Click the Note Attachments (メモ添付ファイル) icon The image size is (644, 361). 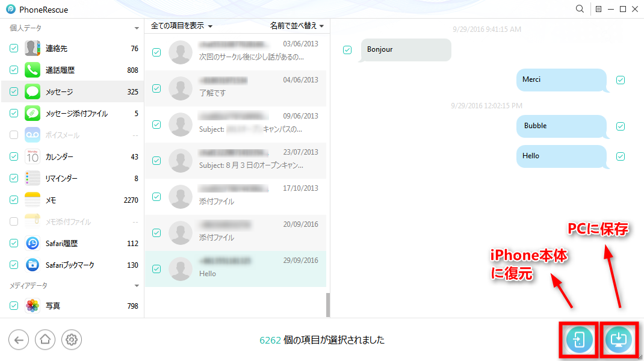pyautogui.click(x=33, y=221)
